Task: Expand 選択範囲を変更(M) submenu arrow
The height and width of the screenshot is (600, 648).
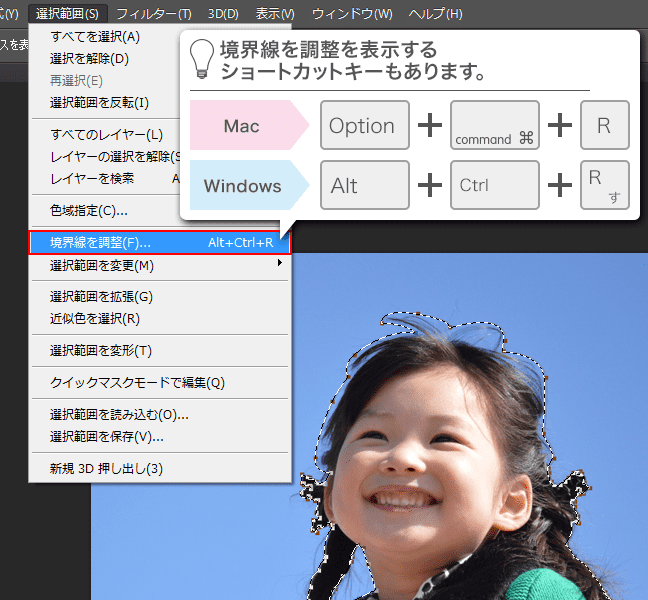Action: [280, 265]
